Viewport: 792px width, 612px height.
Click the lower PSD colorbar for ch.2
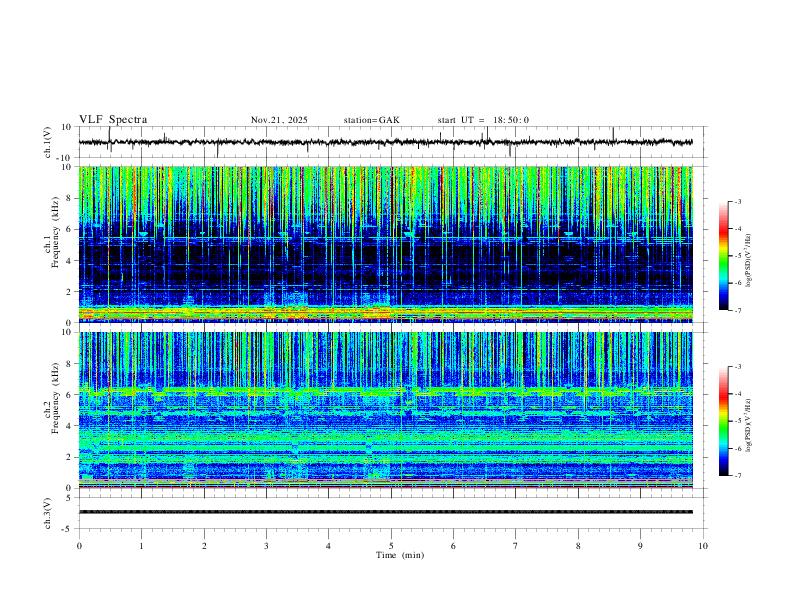(x=724, y=421)
